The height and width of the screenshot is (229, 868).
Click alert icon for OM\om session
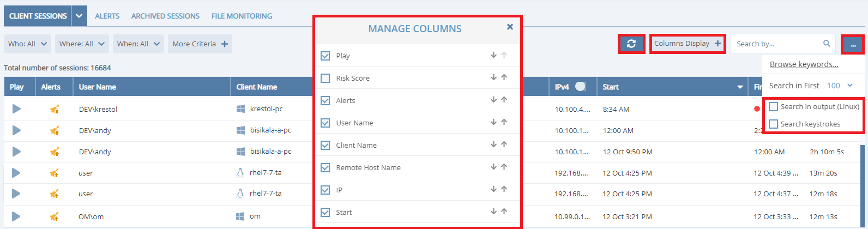tap(55, 216)
